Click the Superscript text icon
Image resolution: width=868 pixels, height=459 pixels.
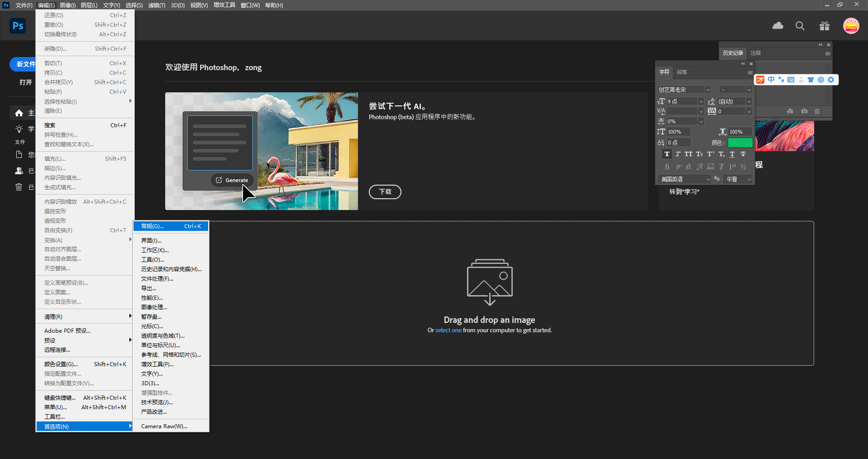[710, 154]
